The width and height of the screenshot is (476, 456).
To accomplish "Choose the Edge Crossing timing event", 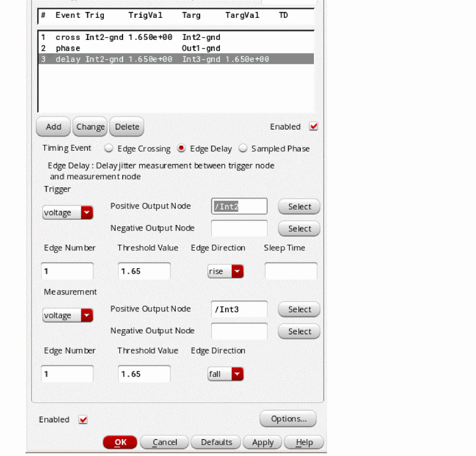I will click(x=109, y=148).
